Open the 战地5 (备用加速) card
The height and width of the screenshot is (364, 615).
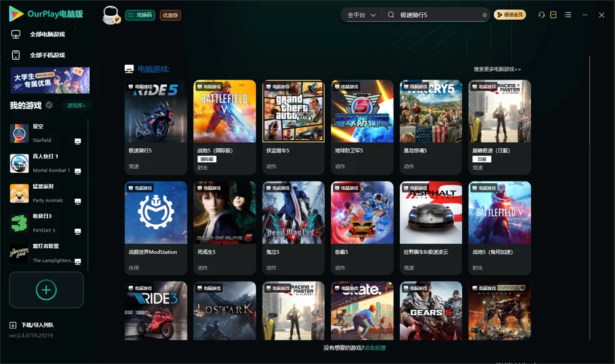(x=499, y=228)
